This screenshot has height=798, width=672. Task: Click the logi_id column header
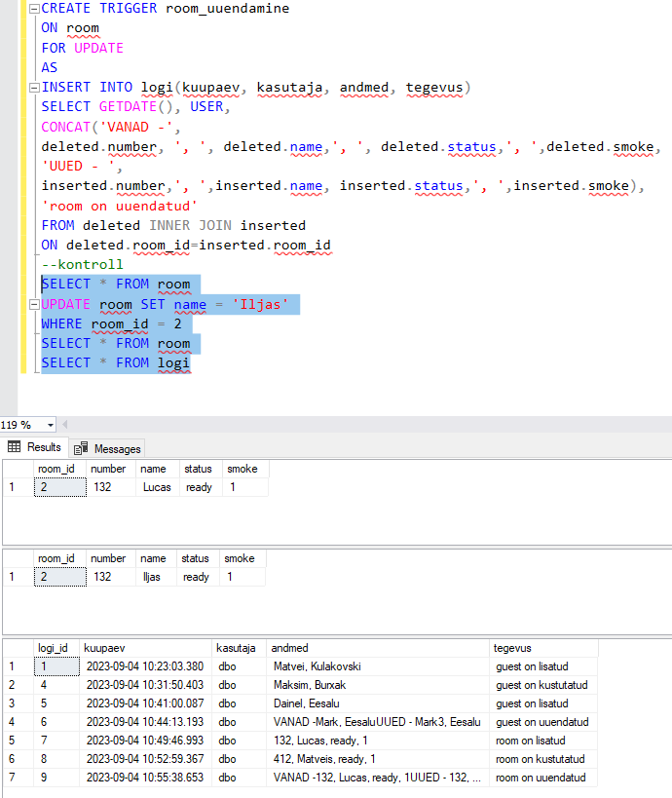(56, 648)
